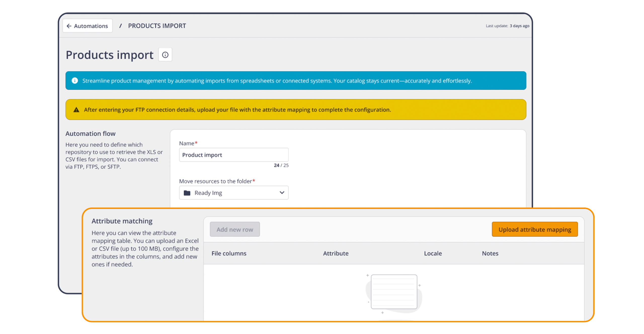Click the warning triangle in the yellow banner

pyautogui.click(x=76, y=109)
